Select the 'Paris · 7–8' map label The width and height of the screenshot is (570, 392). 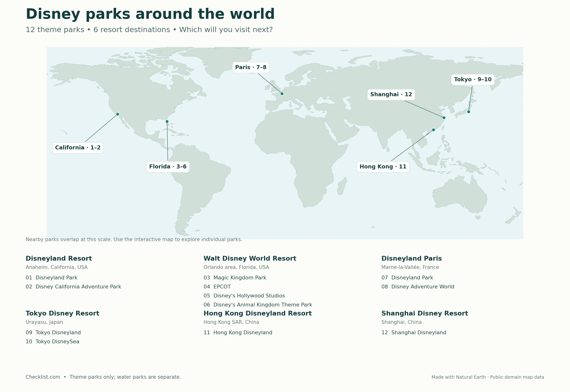[x=251, y=67]
